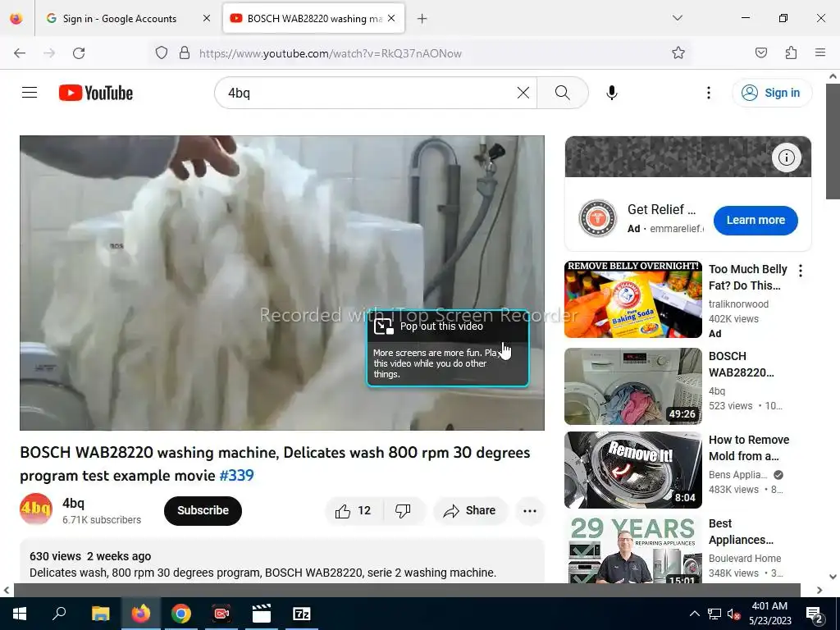Open the #339 hashtag link
The width and height of the screenshot is (840, 630).
[237, 475]
